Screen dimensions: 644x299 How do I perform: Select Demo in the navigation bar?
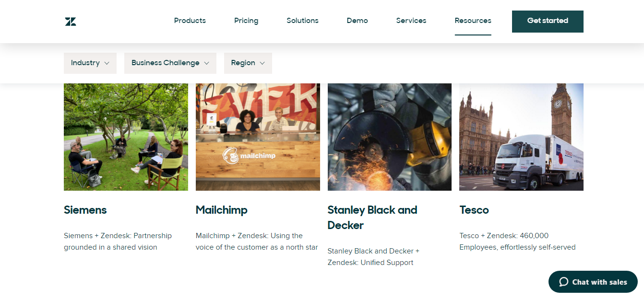[x=357, y=21]
